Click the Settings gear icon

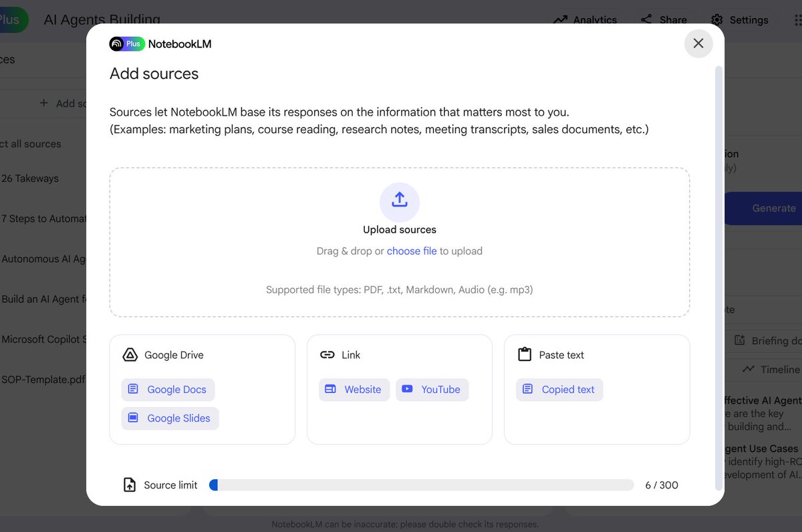(717, 20)
